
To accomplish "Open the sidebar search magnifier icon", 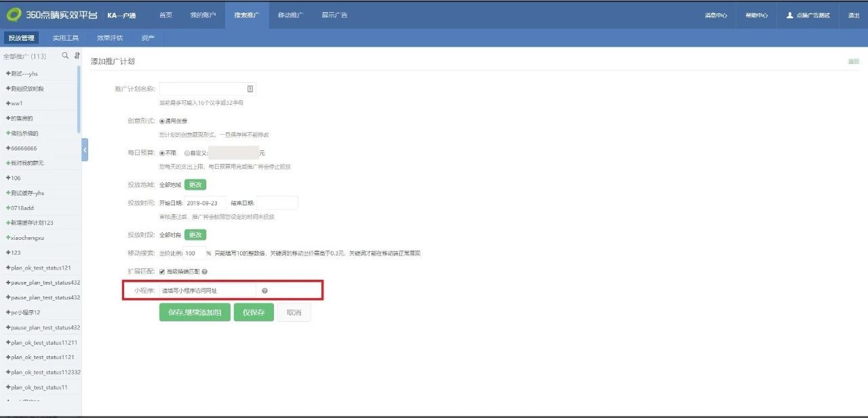I will pos(65,56).
